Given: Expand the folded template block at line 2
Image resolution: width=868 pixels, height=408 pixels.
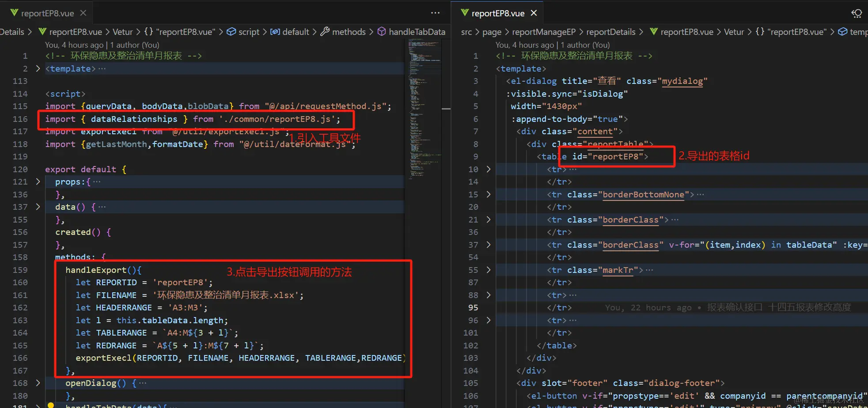Looking at the screenshot, I should pyautogui.click(x=38, y=68).
